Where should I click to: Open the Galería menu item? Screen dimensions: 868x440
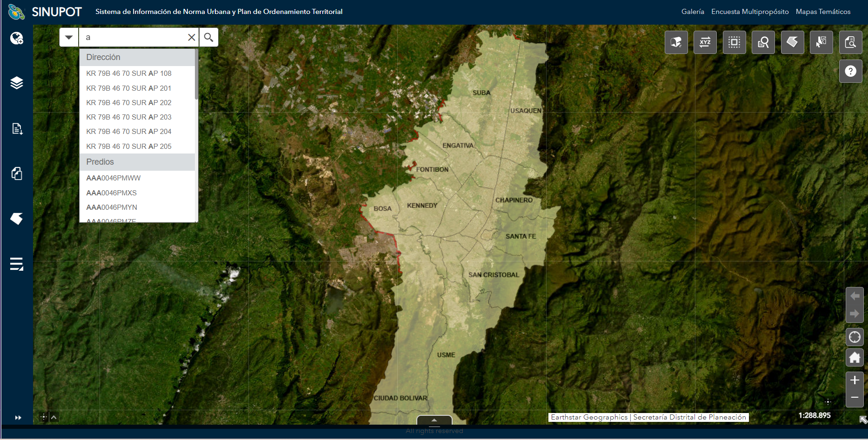pyautogui.click(x=693, y=12)
